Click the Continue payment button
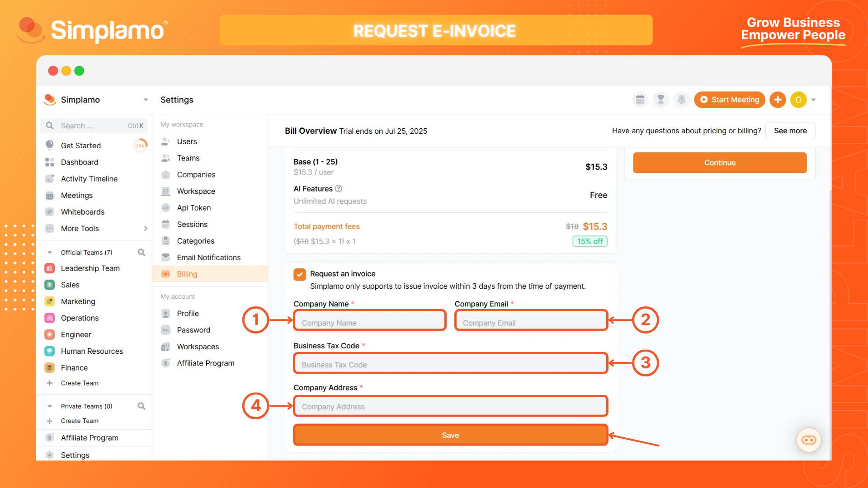This screenshot has height=488, width=868. (x=720, y=163)
